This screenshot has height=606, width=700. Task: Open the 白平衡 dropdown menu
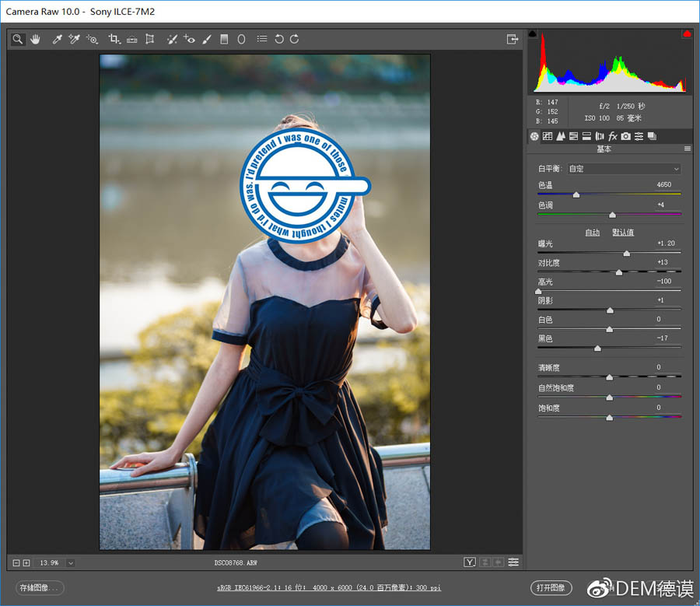pyautogui.click(x=624, y=169)
